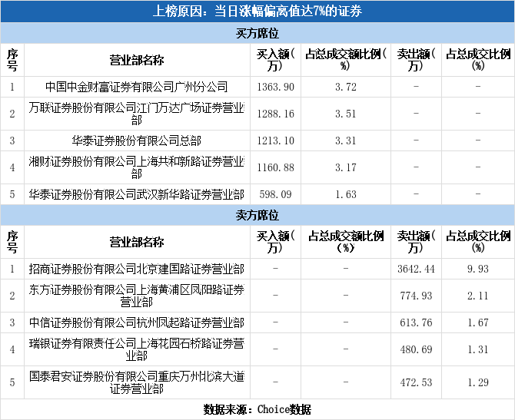515x420 pixels.
Task: Click 万联证券股份有限公司江门万达广场证券营业部 name
Action: tap(137, 114)
